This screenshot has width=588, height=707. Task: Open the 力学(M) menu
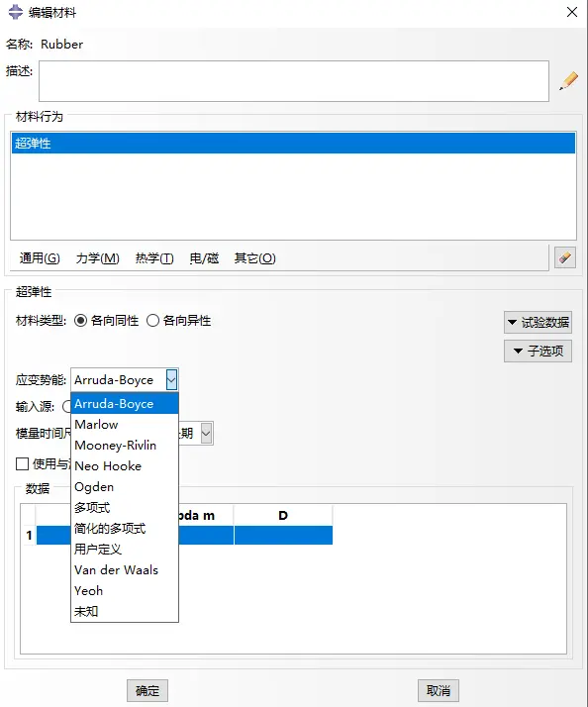97,257
